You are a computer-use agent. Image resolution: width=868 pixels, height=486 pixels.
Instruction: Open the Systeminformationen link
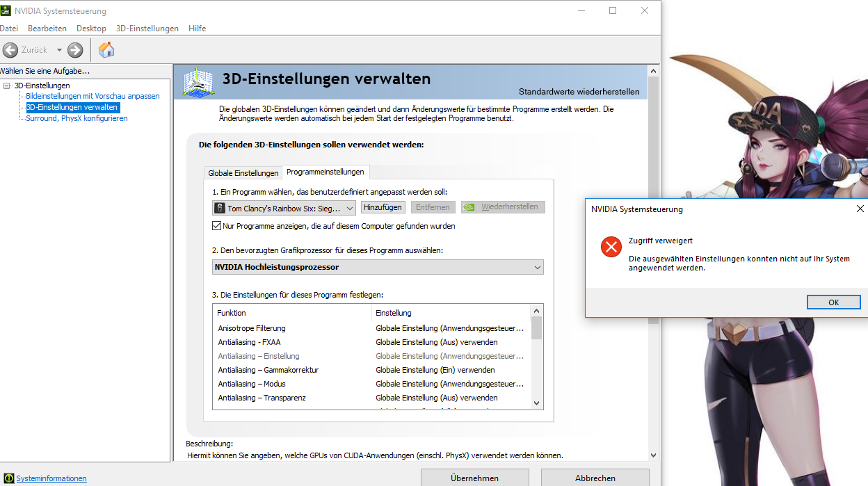51,478
